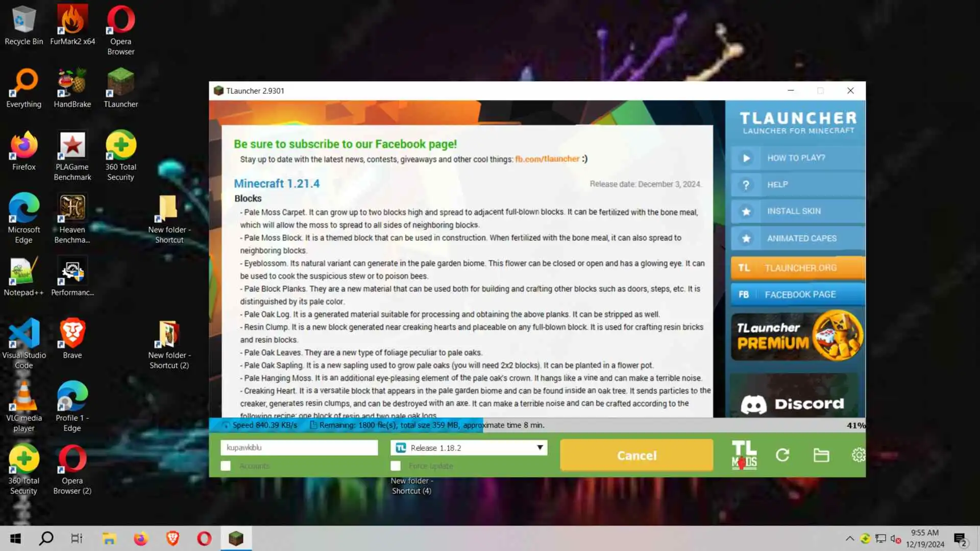Show hidden system tray icons
Image resolution: width=980 pixels, height=551 pixels.
[x=849, y=538]
